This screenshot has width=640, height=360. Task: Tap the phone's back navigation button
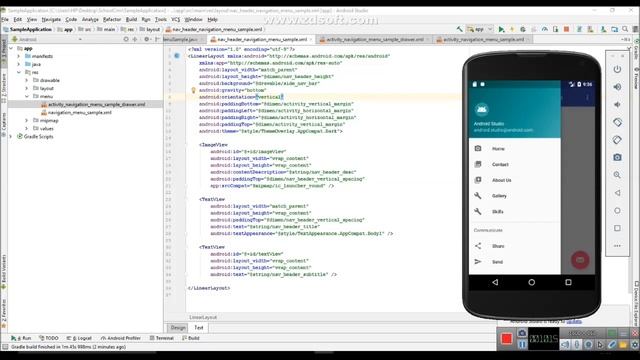tap(495, 282)
